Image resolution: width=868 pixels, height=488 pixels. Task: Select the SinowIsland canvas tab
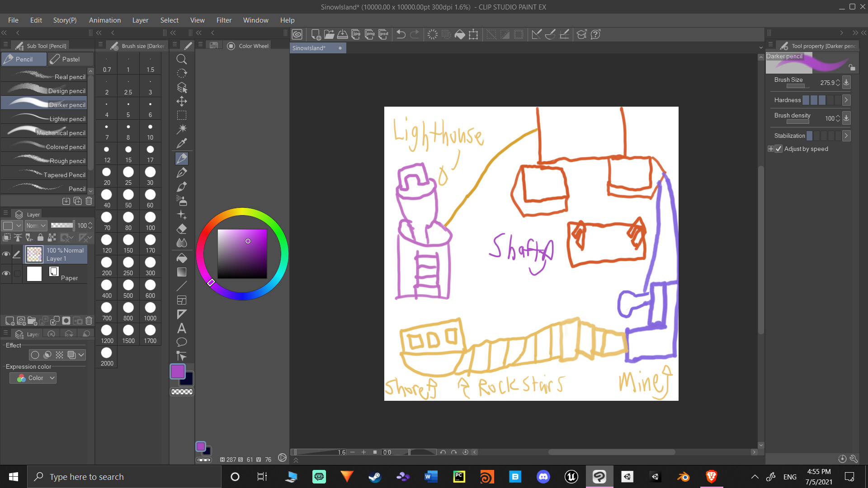(318, 48)
